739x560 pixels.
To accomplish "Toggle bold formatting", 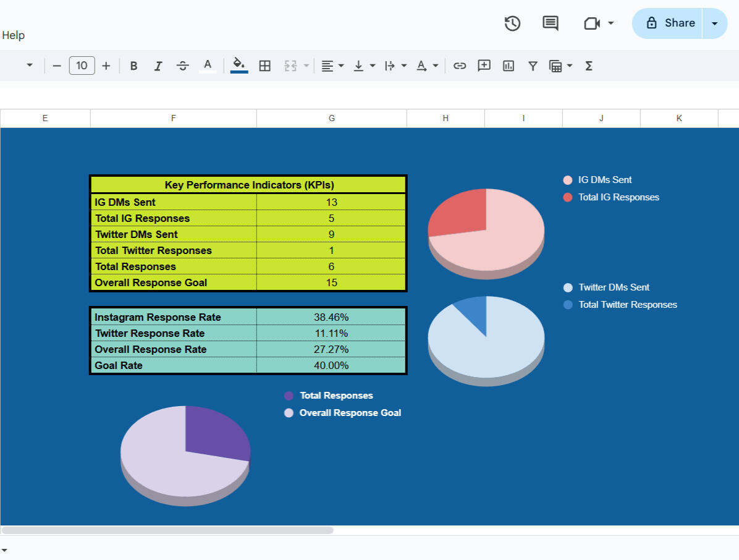I will click(133, 66).
